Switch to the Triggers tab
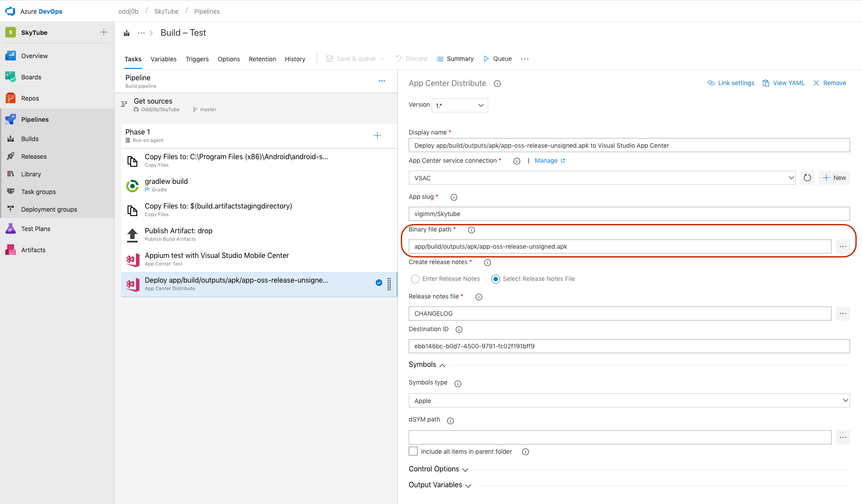 point(197,59)
